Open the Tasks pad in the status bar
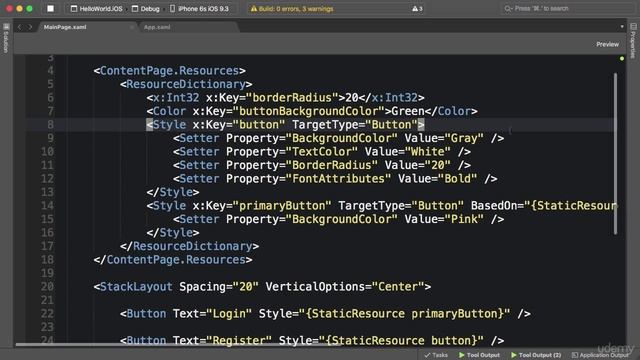Image resolution: width=640 pixels, height=360 pixels. click(436, 355)
